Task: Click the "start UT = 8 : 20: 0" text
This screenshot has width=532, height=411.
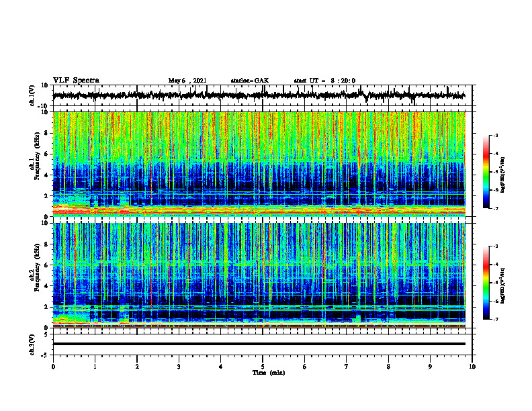Action: click(324, 81)
